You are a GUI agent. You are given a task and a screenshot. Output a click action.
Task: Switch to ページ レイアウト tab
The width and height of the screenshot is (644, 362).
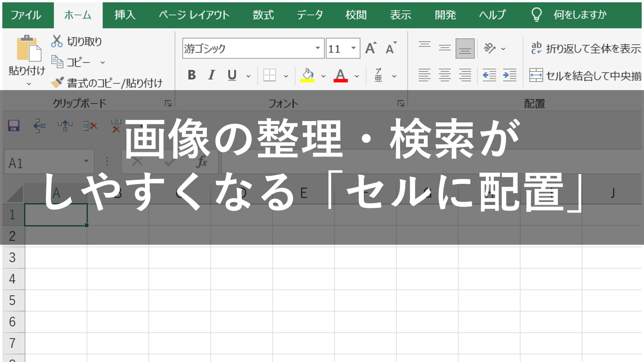tap(194, 15)
